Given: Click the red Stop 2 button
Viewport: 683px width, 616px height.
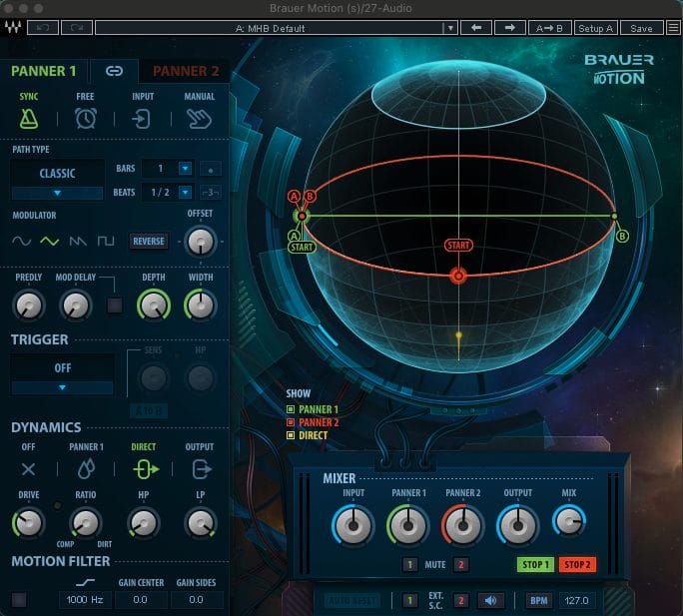Looking at the screenshot, I should (577, 565).
